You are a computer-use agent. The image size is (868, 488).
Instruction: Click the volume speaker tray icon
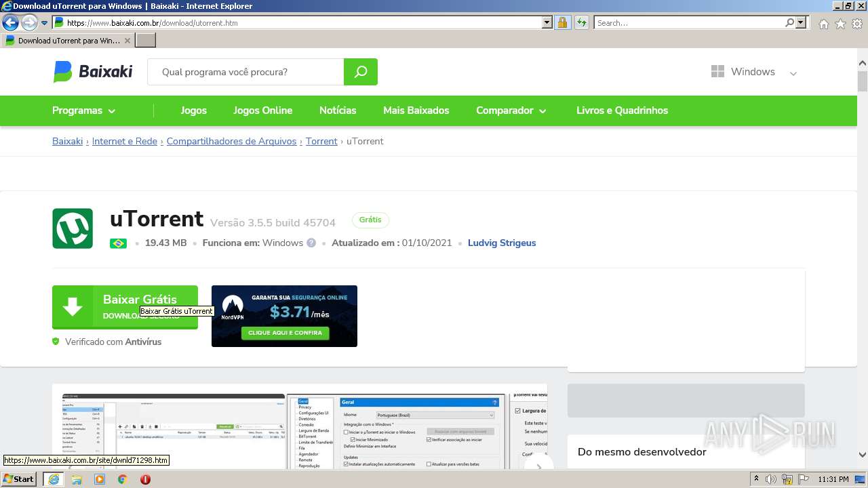pyautogui.click(x=771, y=479)
